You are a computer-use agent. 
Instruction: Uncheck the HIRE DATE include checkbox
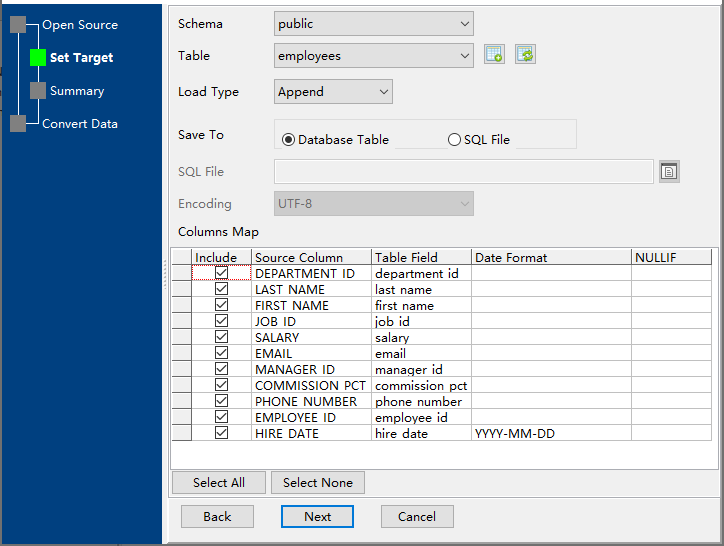[221, 433]
